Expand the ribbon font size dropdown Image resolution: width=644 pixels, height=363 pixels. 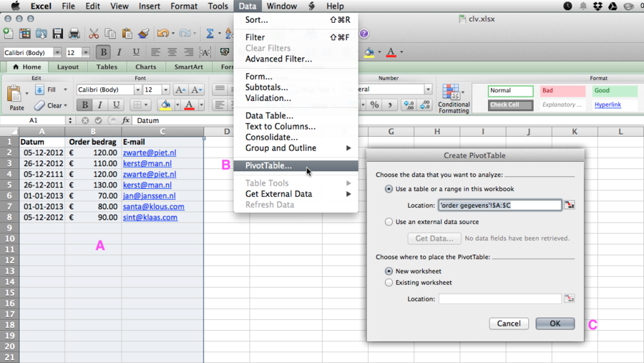point(165,90)
